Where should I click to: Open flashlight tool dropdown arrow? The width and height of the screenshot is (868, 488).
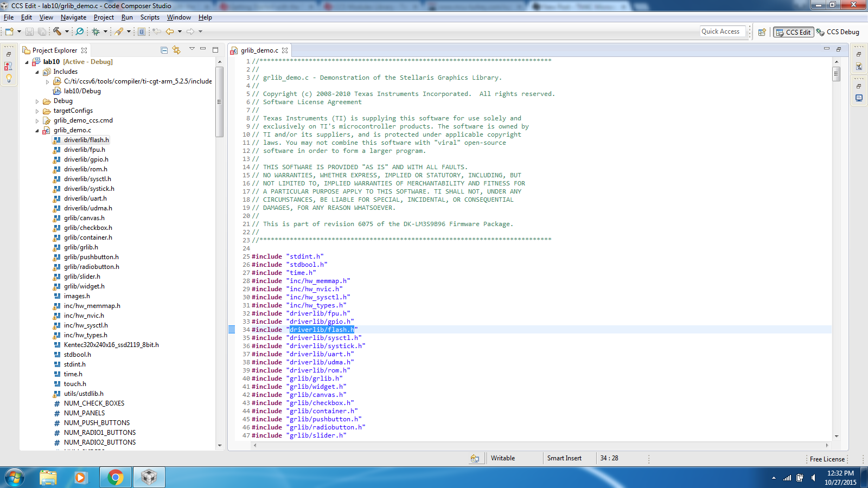coord(129,31)
